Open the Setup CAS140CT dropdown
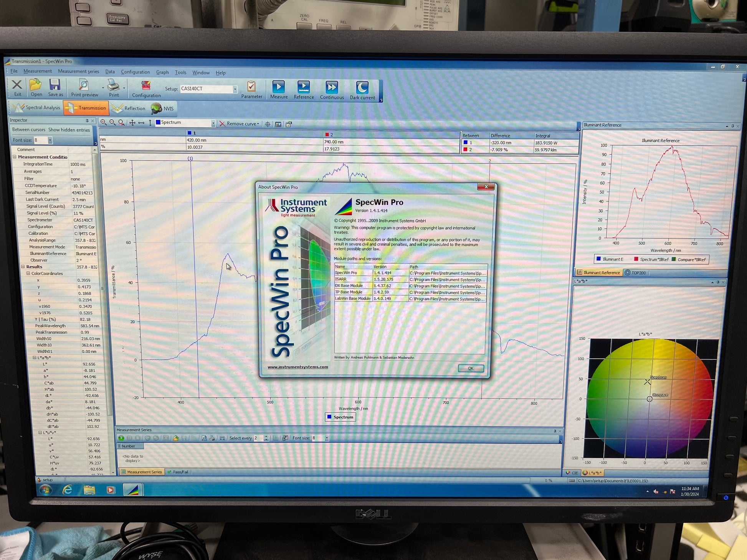This screenshot has height=560, width=747. (235, 89)
